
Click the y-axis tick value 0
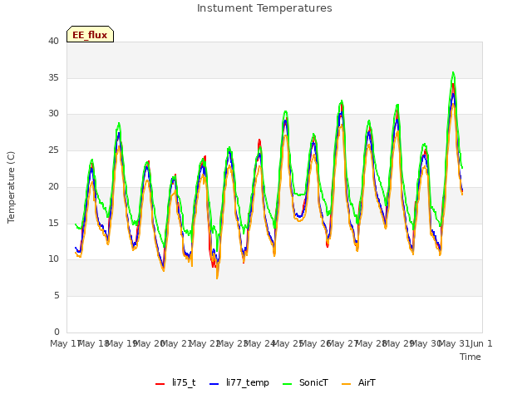57,332
